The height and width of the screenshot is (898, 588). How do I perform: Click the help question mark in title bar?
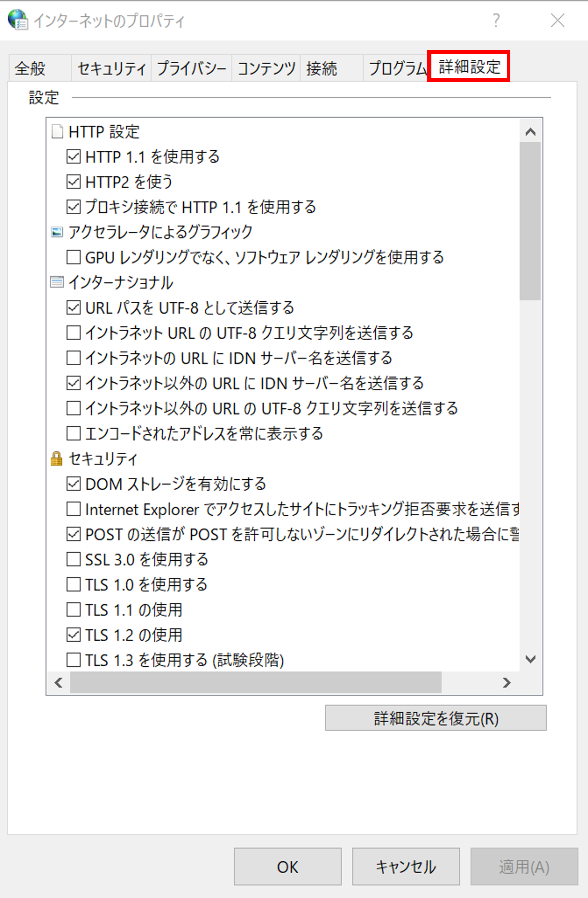point(496,20)
